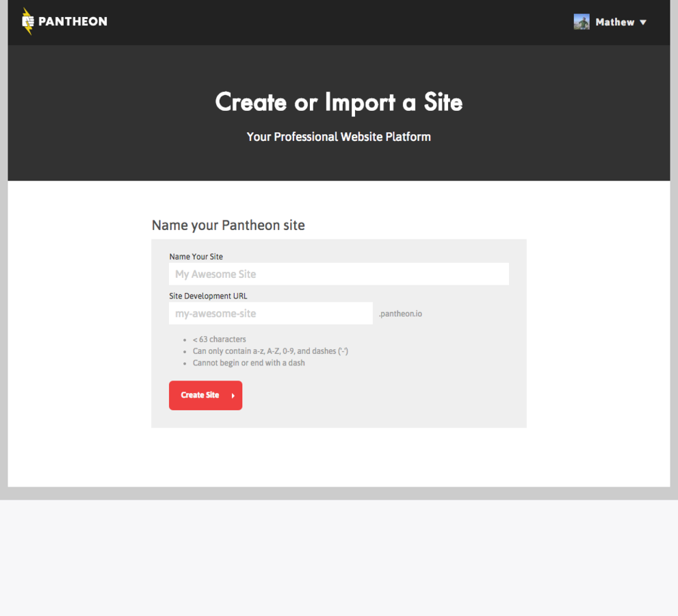Click the Pantheon lightning fist logo icon

click(x=27, y=21)
